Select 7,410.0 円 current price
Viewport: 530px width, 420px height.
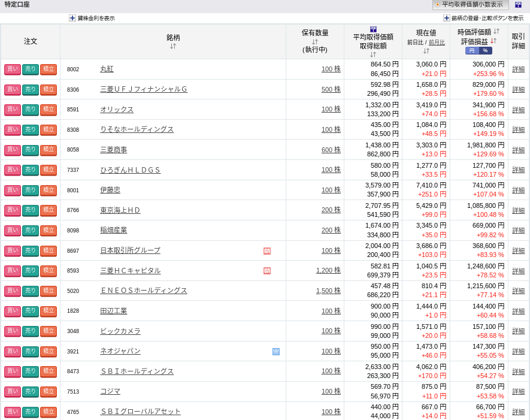[x=431, y=185]
